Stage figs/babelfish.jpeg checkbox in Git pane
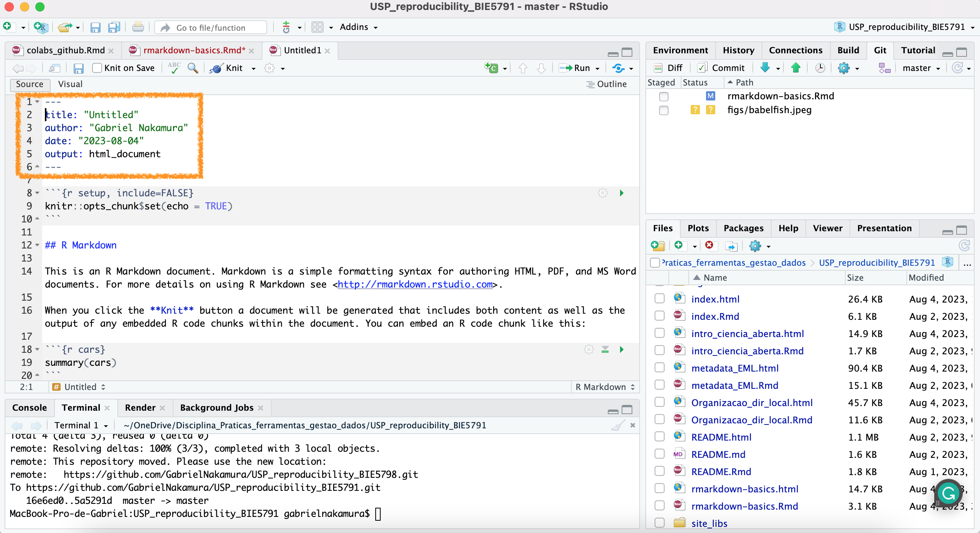This screenshot has width=980, height=533. click(x=663, y=110)
